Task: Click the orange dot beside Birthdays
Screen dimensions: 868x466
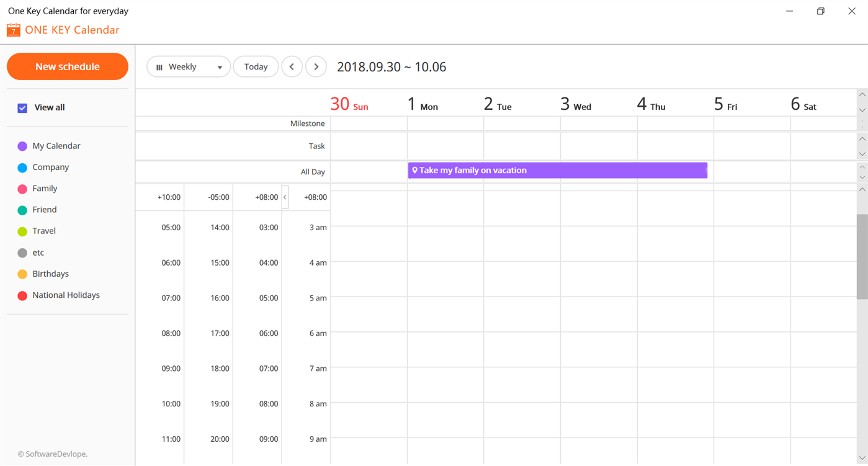Action: (21, 274)
